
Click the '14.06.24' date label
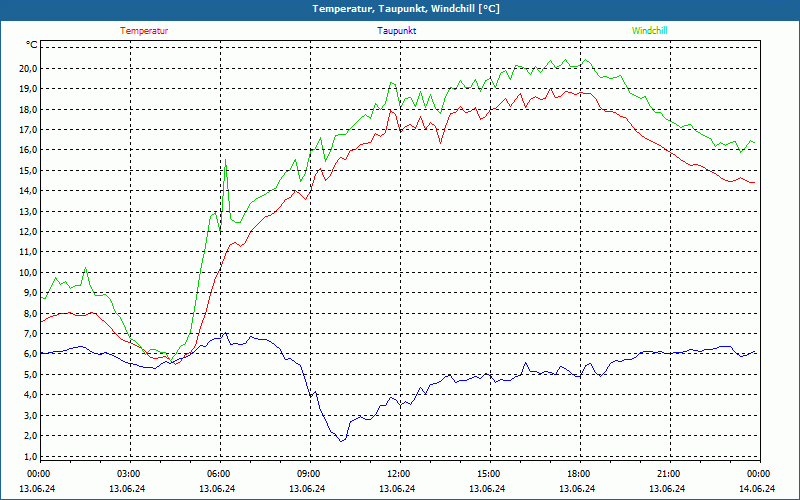click(758, 488)
